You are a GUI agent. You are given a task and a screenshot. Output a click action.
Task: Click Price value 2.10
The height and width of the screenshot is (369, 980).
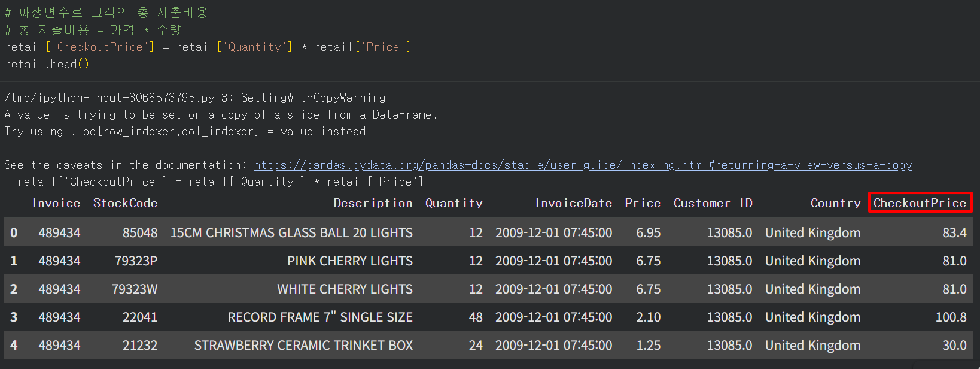click(x=649, y=317)
